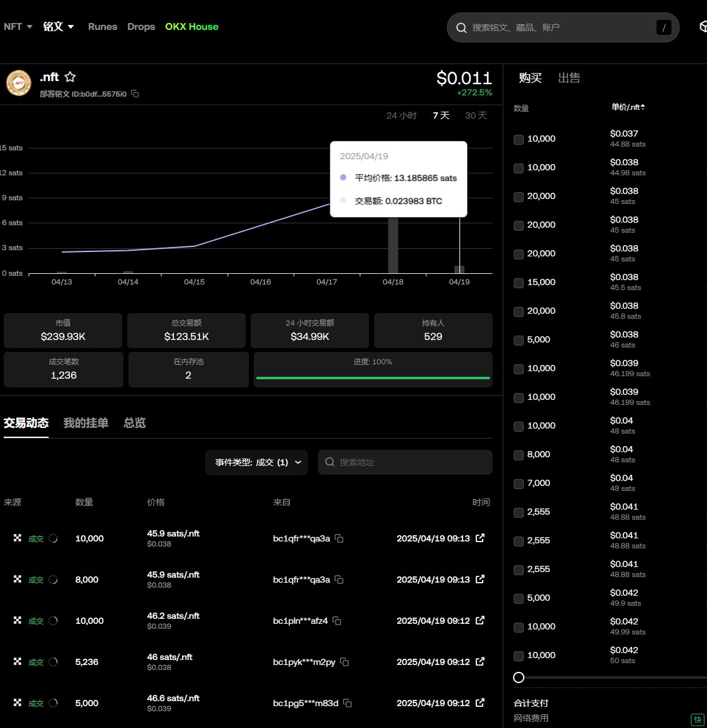
Task: Expand the 铭文 dropdown menu
Action: click(59, 27)
